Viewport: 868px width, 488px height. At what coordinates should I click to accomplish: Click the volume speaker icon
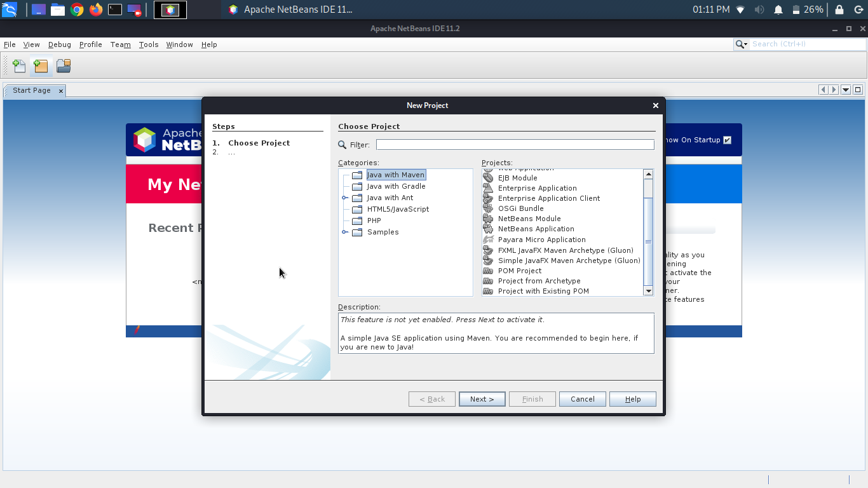759,10
